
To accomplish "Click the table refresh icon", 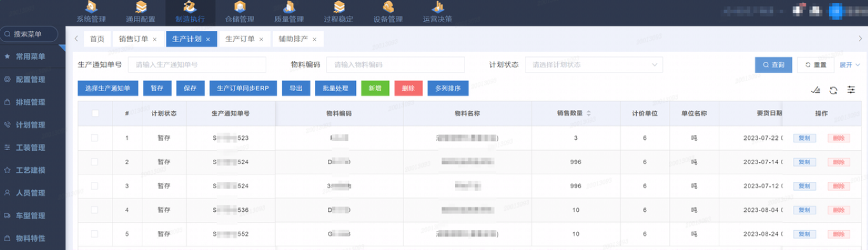I will coord(833,90).
